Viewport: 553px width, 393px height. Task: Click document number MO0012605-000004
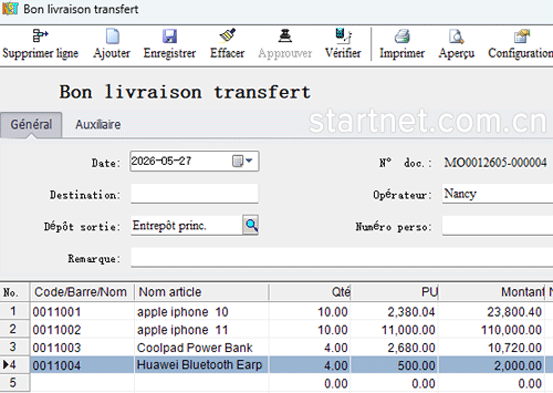(495, 163)
